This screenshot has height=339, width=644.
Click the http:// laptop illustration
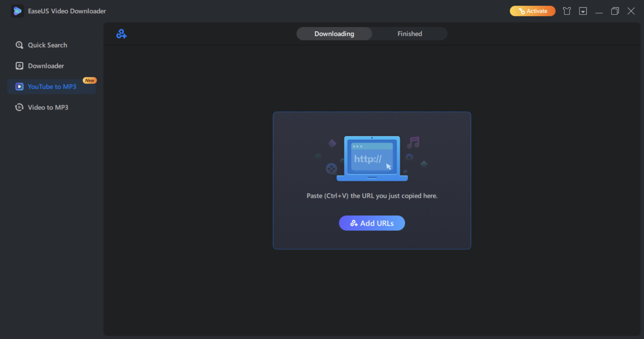click(x=372, y=158)
